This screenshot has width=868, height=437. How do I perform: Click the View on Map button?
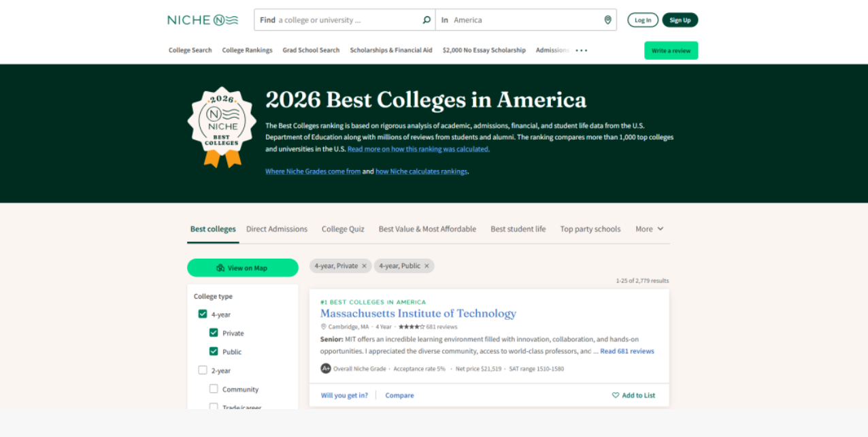pyautogui.click(x=243, y=268)
